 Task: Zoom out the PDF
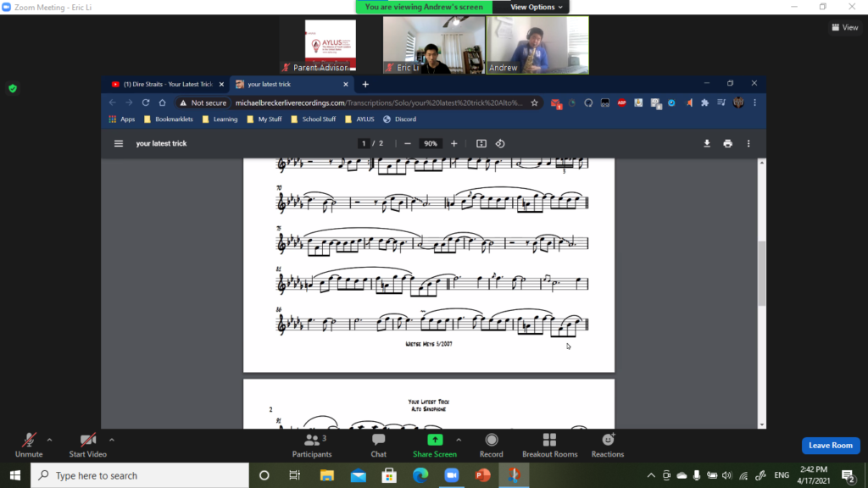408,144
